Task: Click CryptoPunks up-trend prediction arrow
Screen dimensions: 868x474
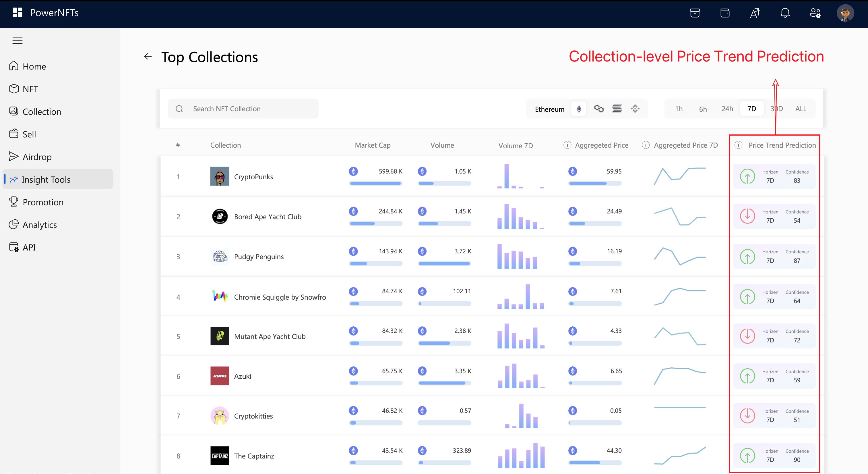Action: (747, 176)
